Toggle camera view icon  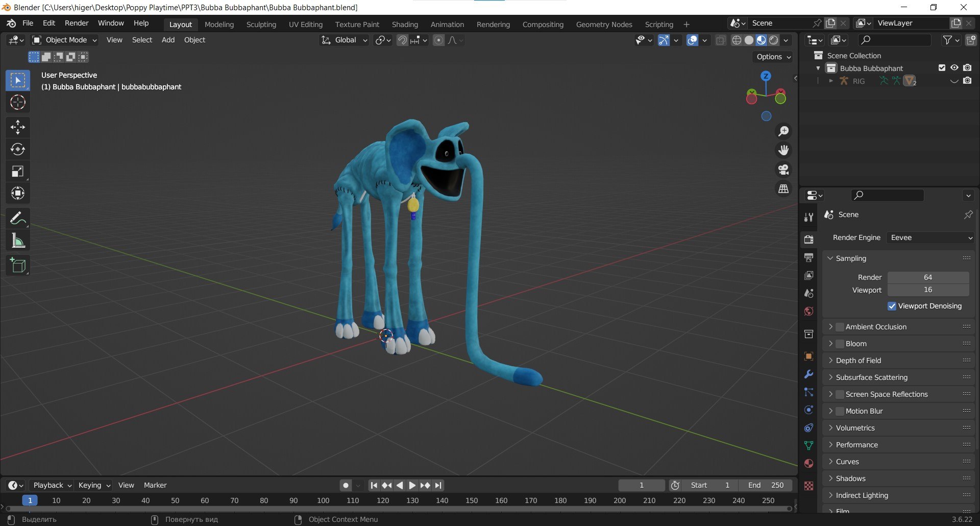click(x=783, y=170)
